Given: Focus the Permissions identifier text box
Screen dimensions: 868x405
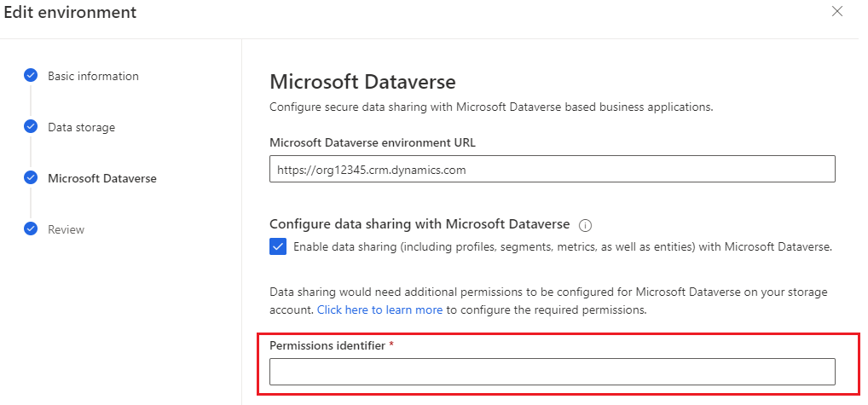Looking at the screenshot, I should tap(552, 372).
